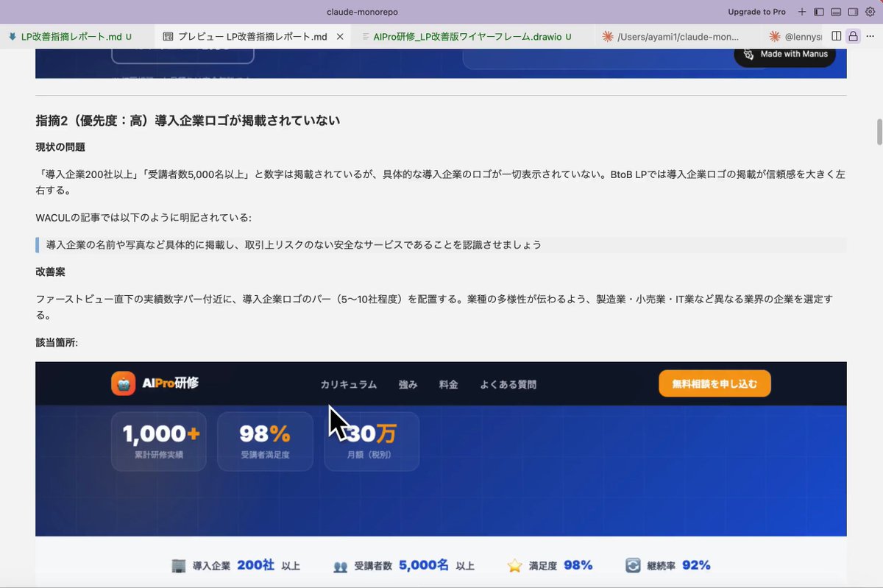The width and height of the screenshot is (883, 588).
Task: Click the claude-monorepo window title
Action: point(362,12)
